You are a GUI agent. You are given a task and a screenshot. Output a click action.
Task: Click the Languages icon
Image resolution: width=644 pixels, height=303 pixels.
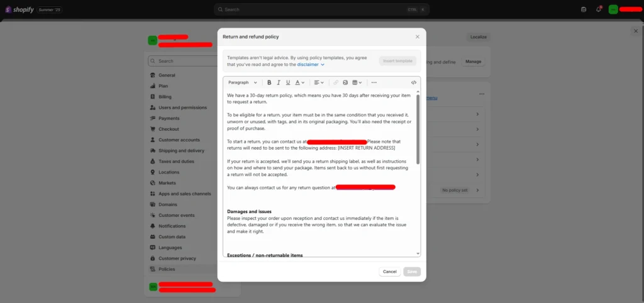coord(153,248)
